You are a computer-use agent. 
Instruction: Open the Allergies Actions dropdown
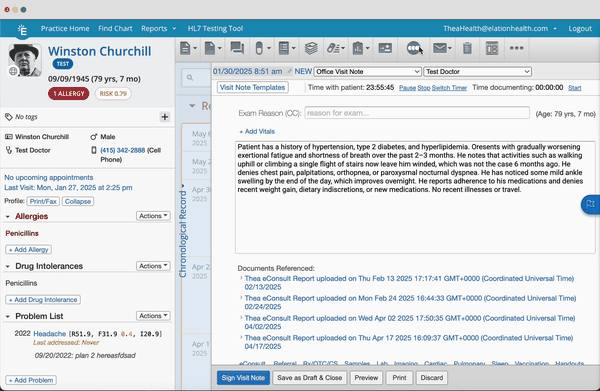(x=153, y=216)
